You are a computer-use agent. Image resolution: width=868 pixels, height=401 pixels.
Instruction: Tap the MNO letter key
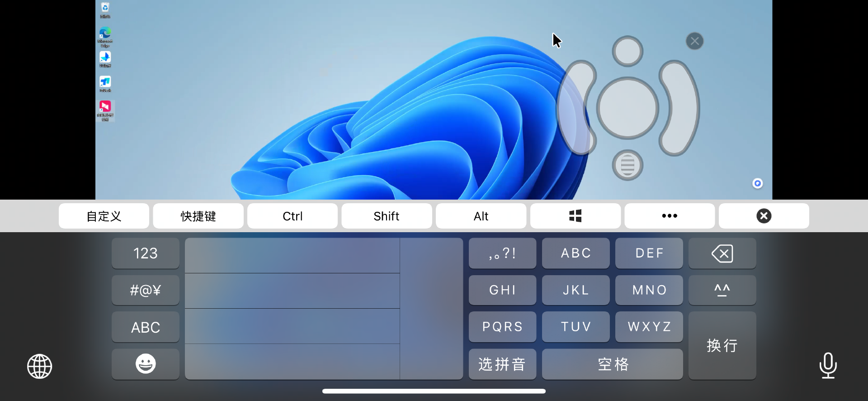click(x=649, y=290)
